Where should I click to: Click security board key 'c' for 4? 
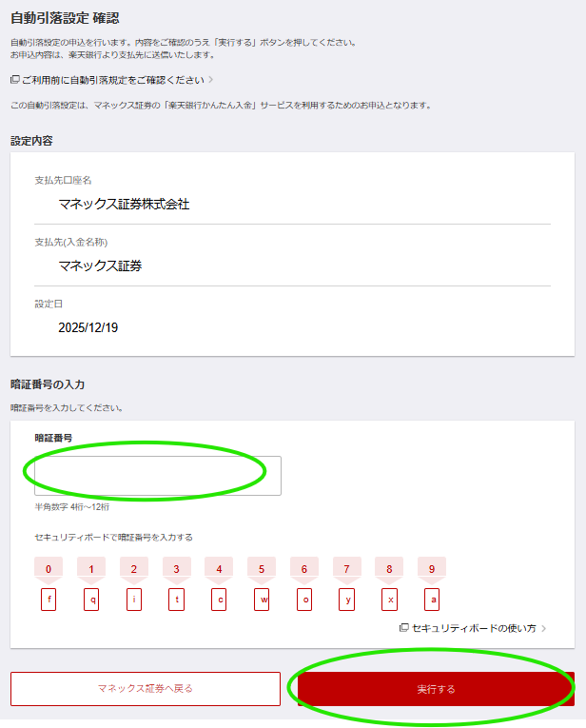(219, 600)
